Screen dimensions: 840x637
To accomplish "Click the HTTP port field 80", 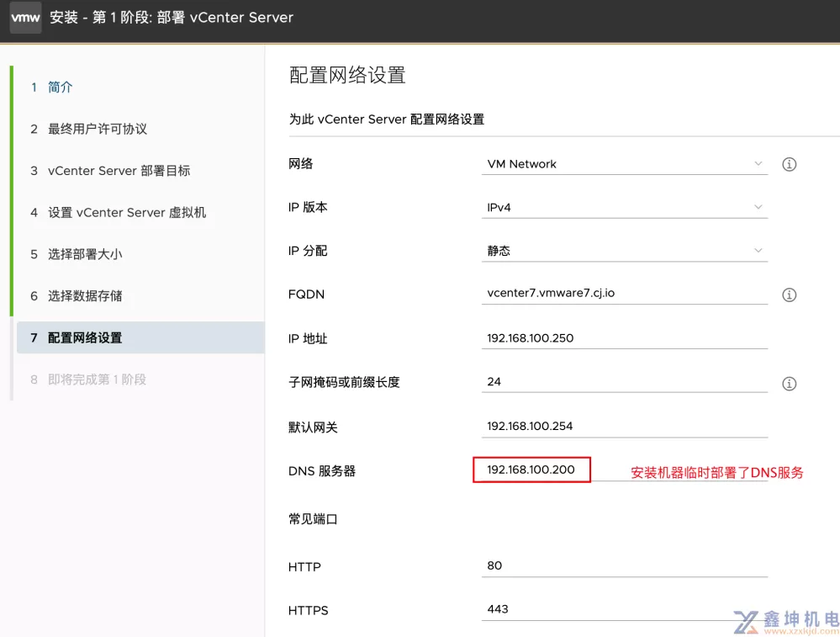I will pos(624,565).
